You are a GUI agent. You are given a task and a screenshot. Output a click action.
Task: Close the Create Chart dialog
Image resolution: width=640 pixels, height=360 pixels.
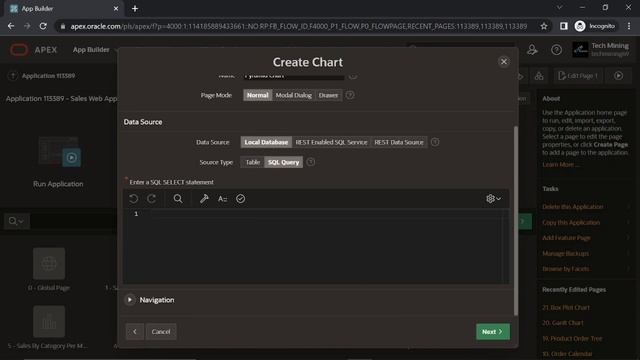pos(504,62)
